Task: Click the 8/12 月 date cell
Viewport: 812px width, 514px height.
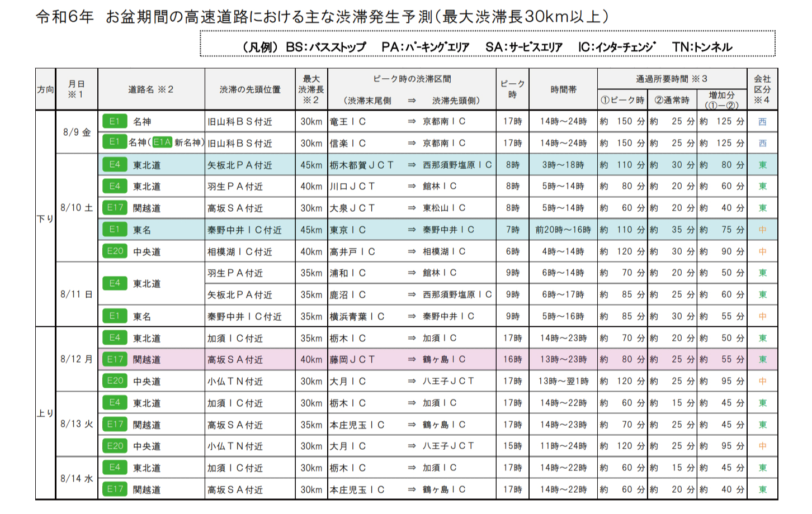Action: 77,359
